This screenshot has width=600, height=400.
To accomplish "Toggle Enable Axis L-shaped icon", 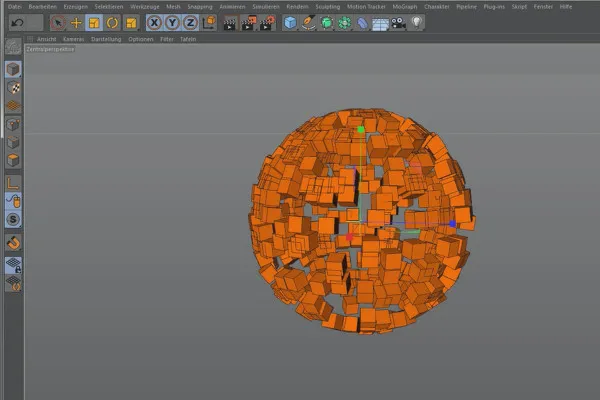I will (13, 183).
